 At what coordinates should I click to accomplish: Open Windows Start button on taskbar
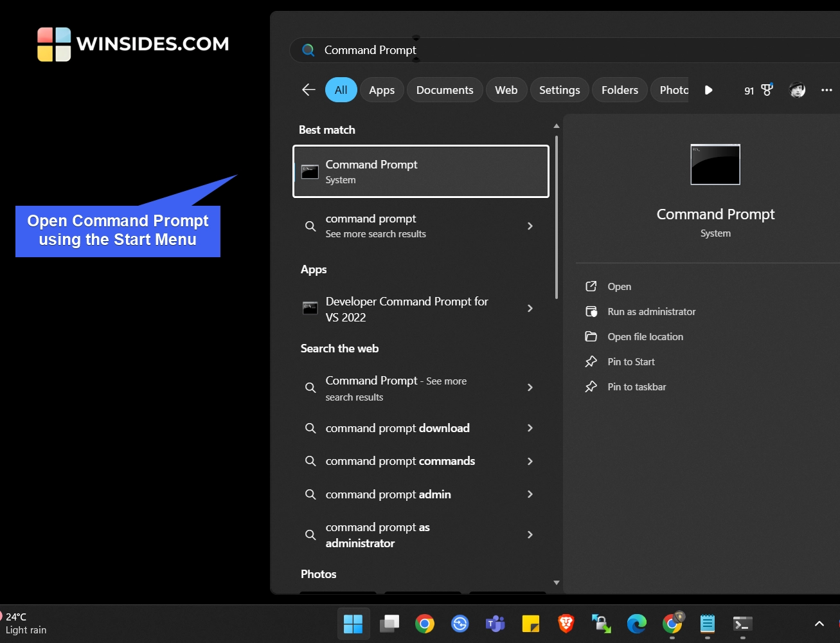353,624
